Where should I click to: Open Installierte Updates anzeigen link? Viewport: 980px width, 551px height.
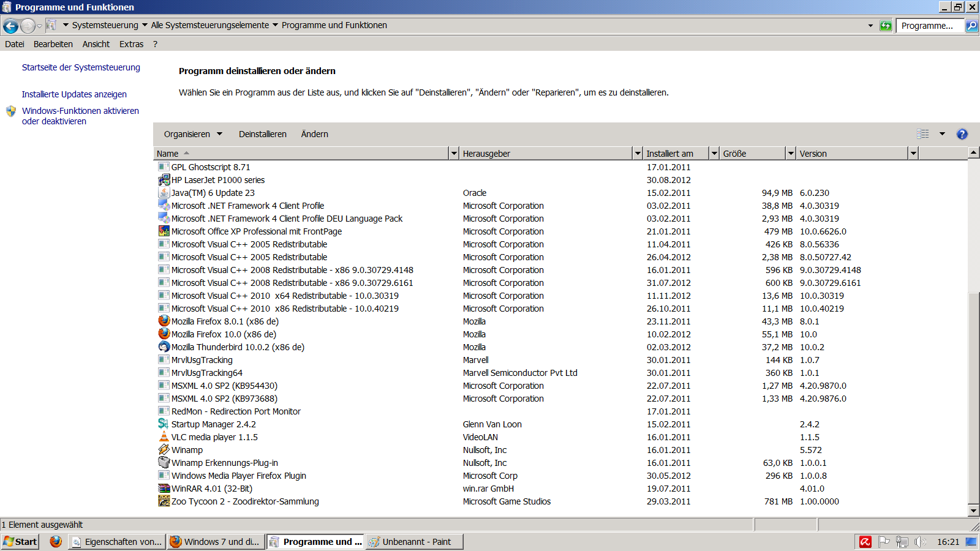click(74, 94)
